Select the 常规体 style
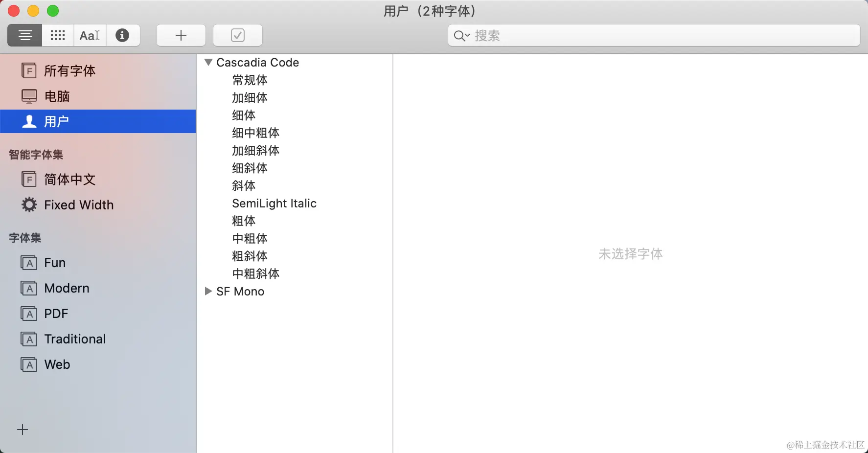Image resolution: width=868 pixels, height=453 pixels. [250, 80]
